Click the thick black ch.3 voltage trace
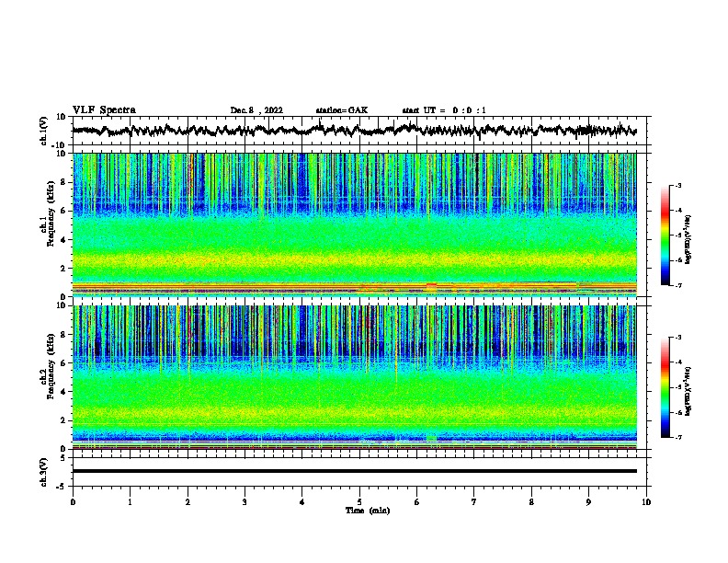This screenshot has height=563, width=728. tap(354, 471)
